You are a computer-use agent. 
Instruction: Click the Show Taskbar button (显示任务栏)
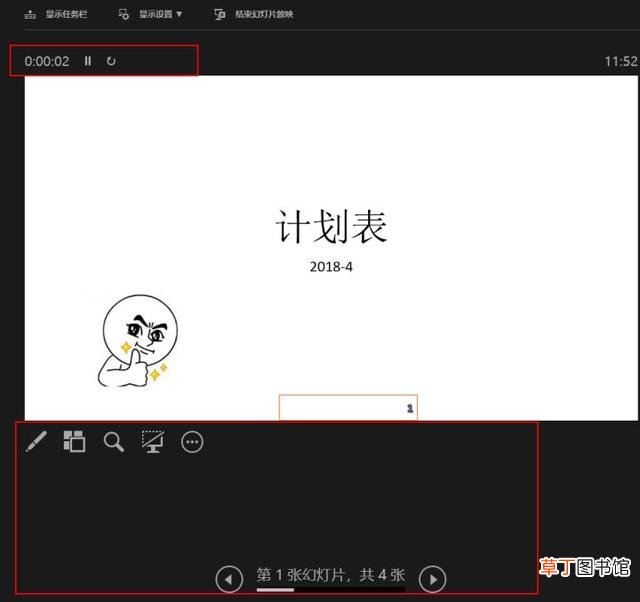coord(56,14)
